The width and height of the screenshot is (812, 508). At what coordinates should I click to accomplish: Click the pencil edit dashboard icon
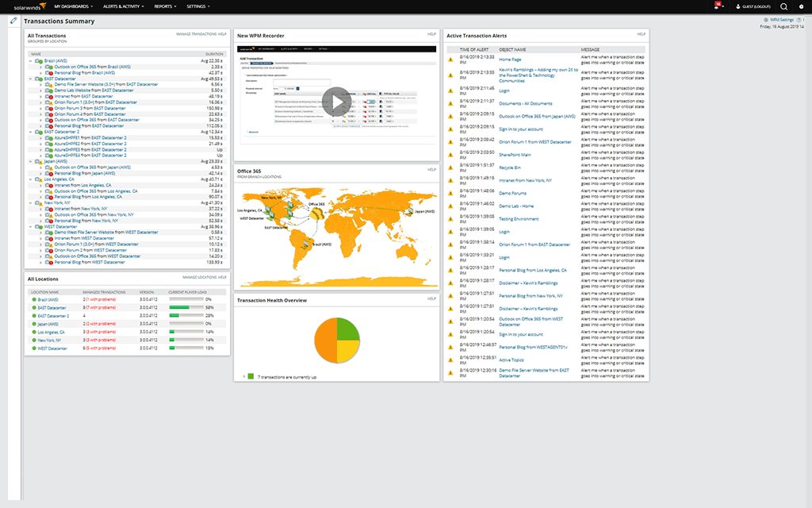[13, 20]
